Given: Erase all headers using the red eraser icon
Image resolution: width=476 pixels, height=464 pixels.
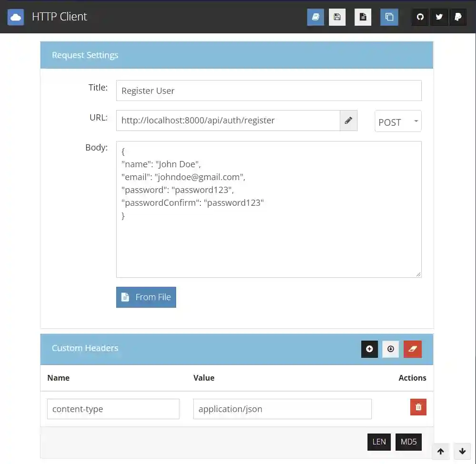Looking at the screenshot, I should pos(412,349).
